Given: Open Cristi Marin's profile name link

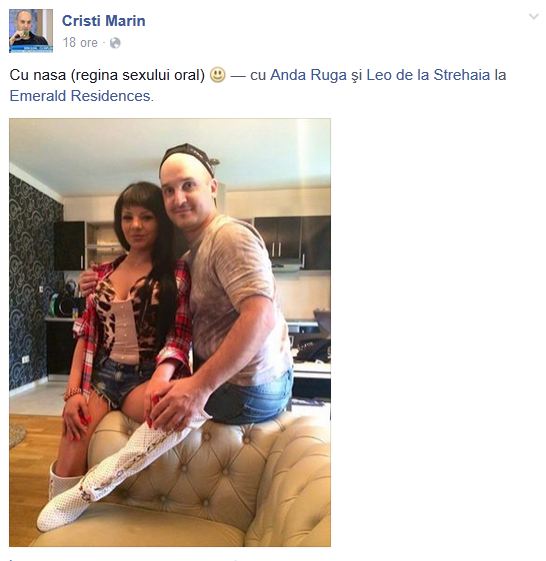Looking at the screenshot, I should 104,21.
